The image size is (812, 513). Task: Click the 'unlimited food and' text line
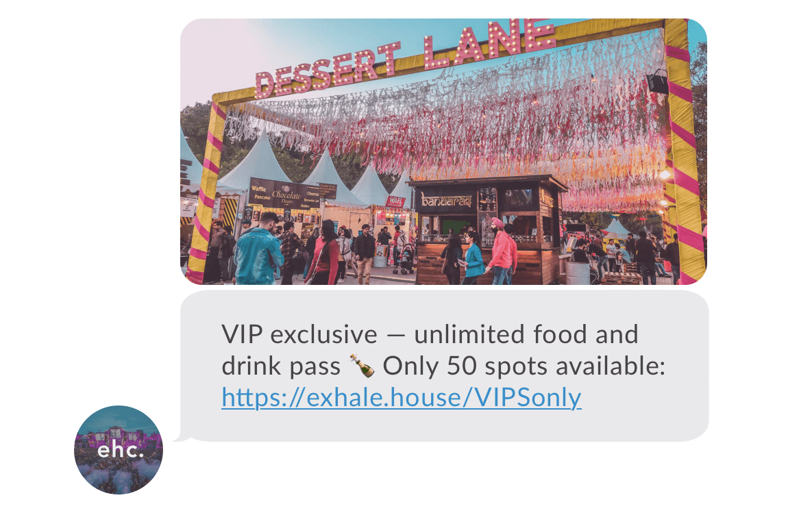(x=526, y=334)
